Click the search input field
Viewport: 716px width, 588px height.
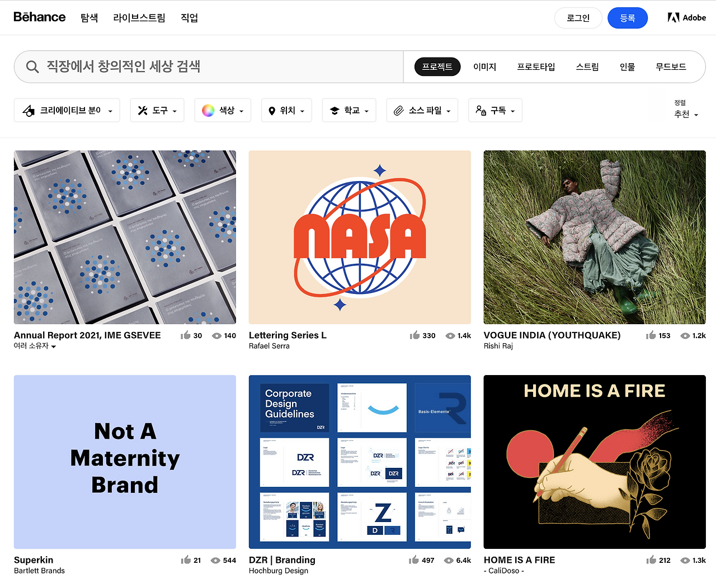point(209,67)
